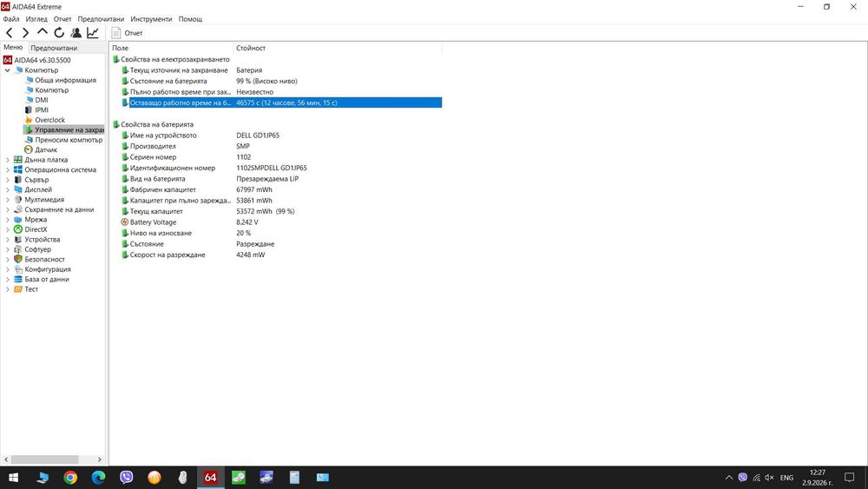
Task: Open the user icon in the toolbar
Action: (76, 33)
